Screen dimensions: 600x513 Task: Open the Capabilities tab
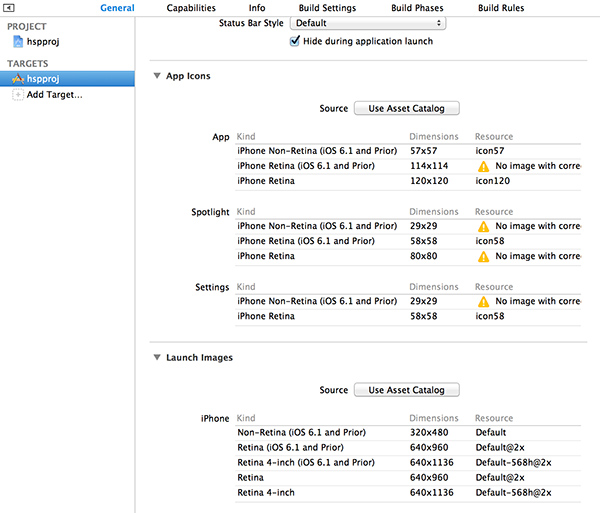[x=191, y=8]
